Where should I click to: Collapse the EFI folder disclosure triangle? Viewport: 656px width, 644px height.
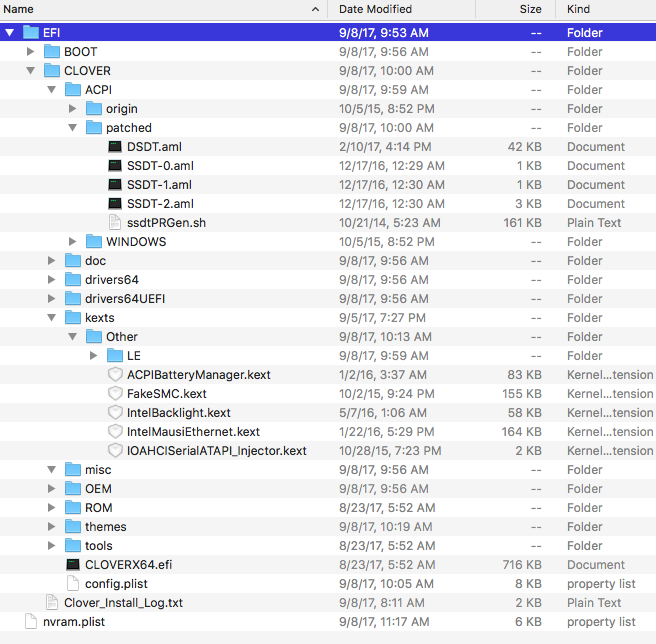[x=10, y=32]
